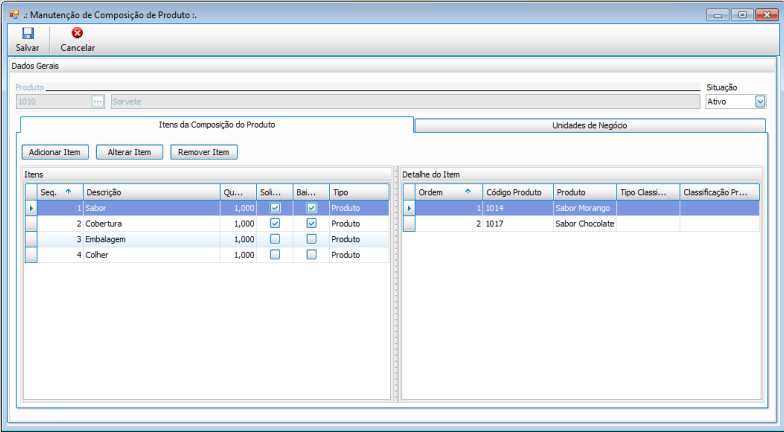Open the Situação dropdown arrow
Screen dimensions: 784x432
point(760,102)
